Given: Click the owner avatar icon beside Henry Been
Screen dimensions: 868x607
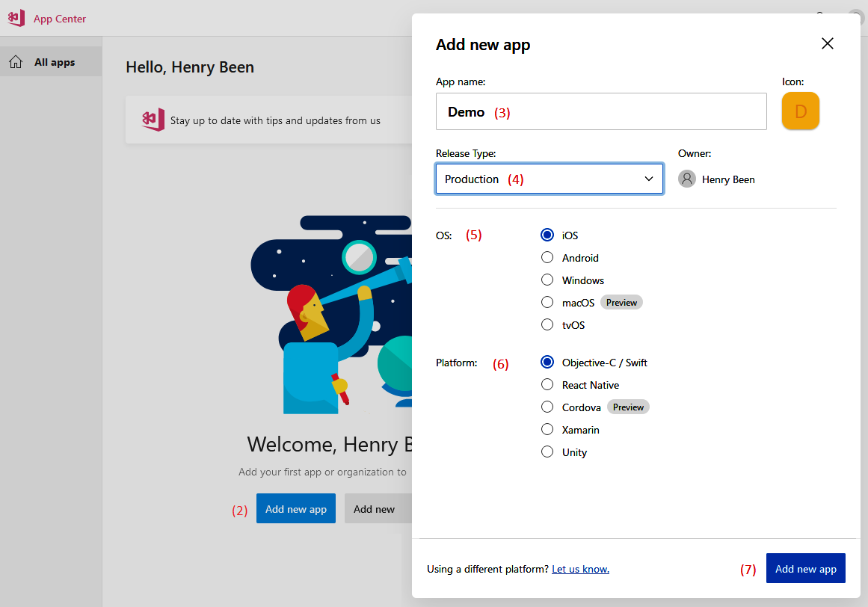Looking at the screenshot, I should 687,179.
